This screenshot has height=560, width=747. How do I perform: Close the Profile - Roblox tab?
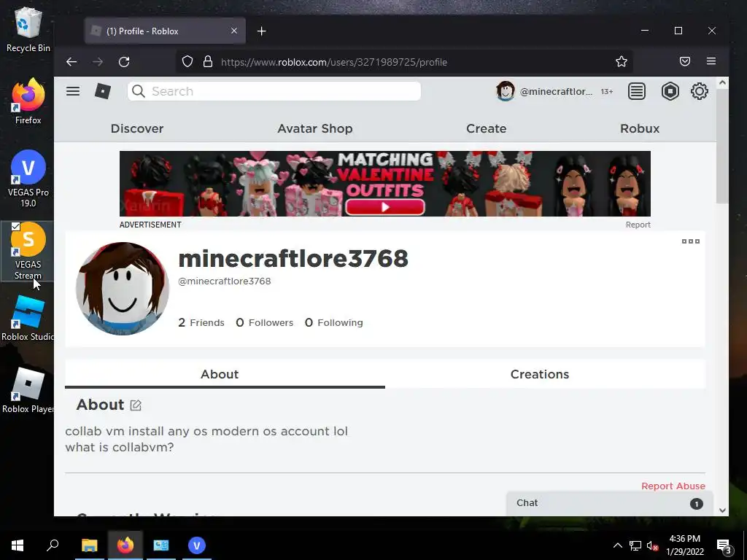pyautogui.click(x=234, y=31)
